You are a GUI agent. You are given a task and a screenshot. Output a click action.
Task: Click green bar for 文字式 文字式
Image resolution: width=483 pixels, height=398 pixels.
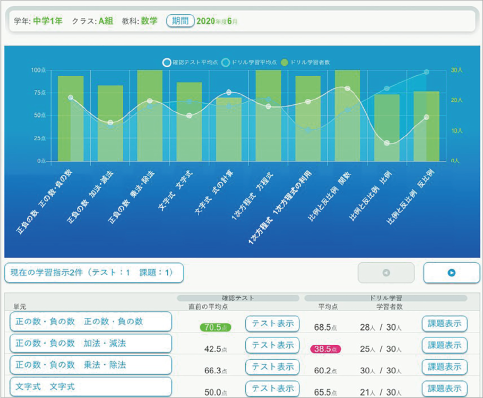(189, 122)
